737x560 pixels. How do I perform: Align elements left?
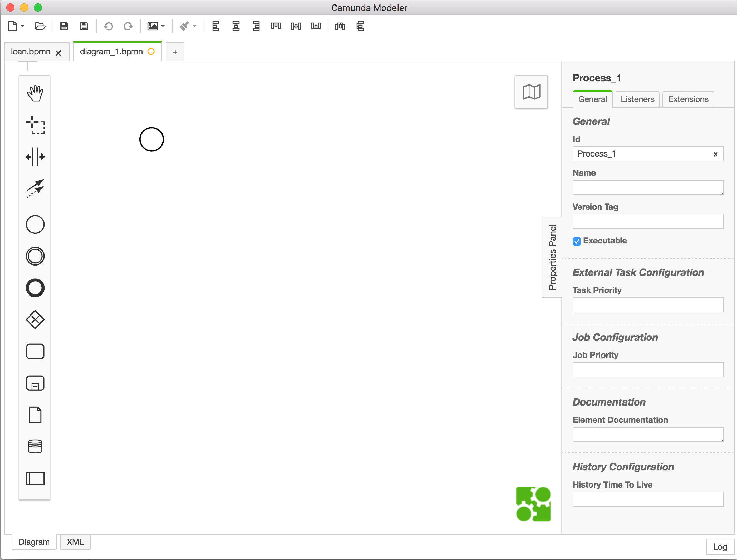(216, 26)
